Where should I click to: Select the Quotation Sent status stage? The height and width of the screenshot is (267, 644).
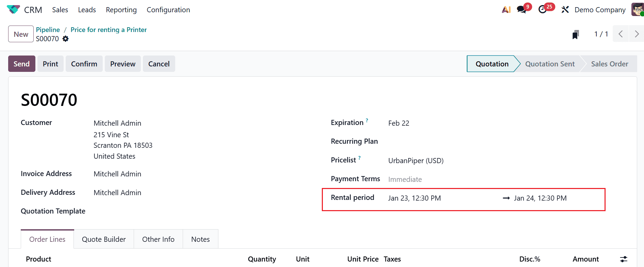tap(550, 64)
